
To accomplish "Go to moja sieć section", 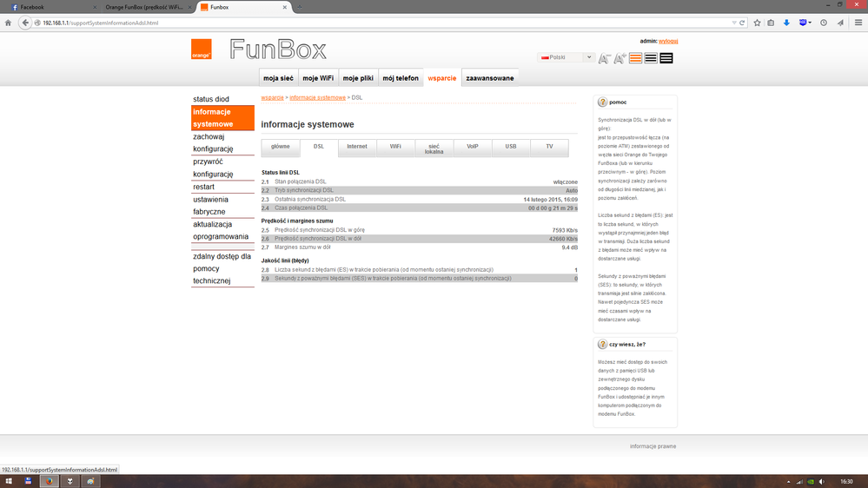I will pos(278,78).
